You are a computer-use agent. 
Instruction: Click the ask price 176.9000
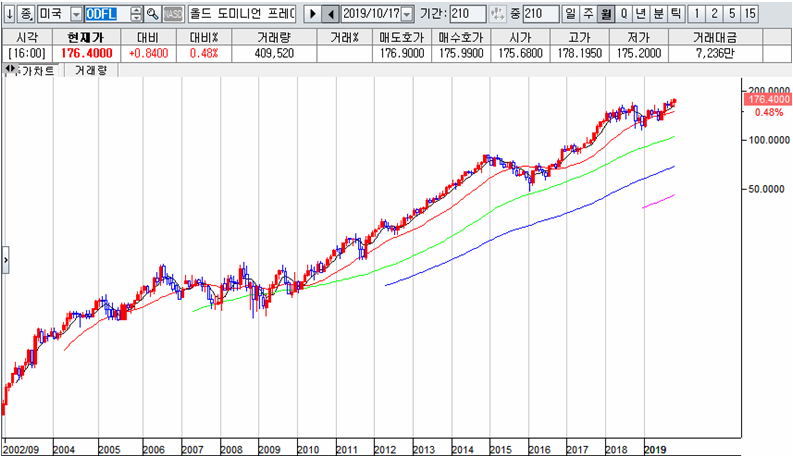coord(402,54)
